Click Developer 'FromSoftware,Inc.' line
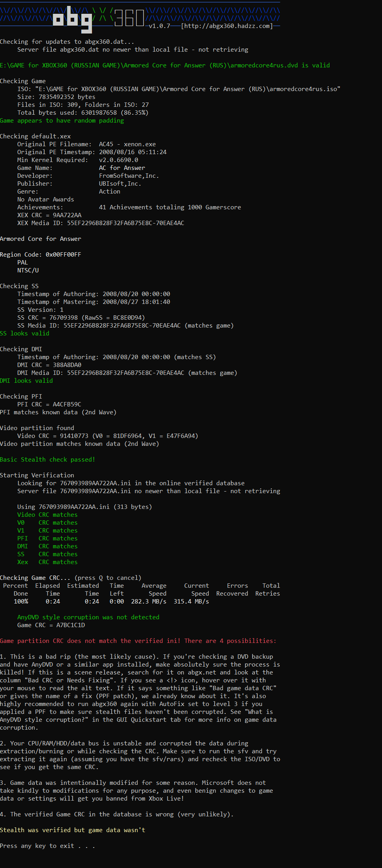Image resolution: width=382 pixels, height=868 pixels. [x=88, y=176]
